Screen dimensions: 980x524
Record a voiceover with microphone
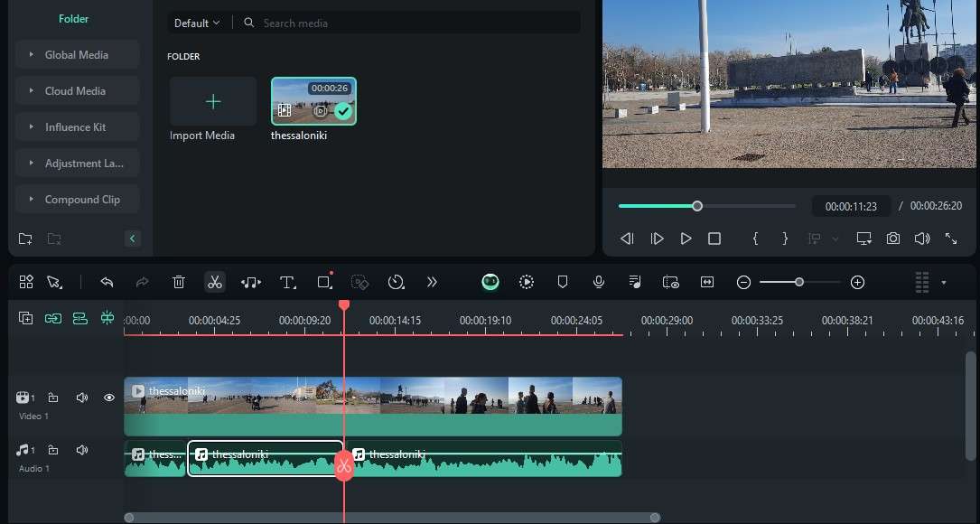(x=599, y=282)
